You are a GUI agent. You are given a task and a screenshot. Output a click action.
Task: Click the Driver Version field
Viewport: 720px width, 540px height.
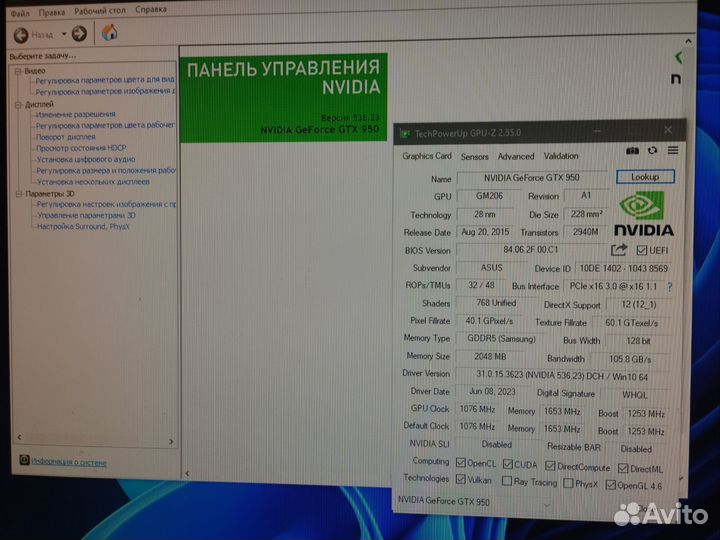pos(562,376)
